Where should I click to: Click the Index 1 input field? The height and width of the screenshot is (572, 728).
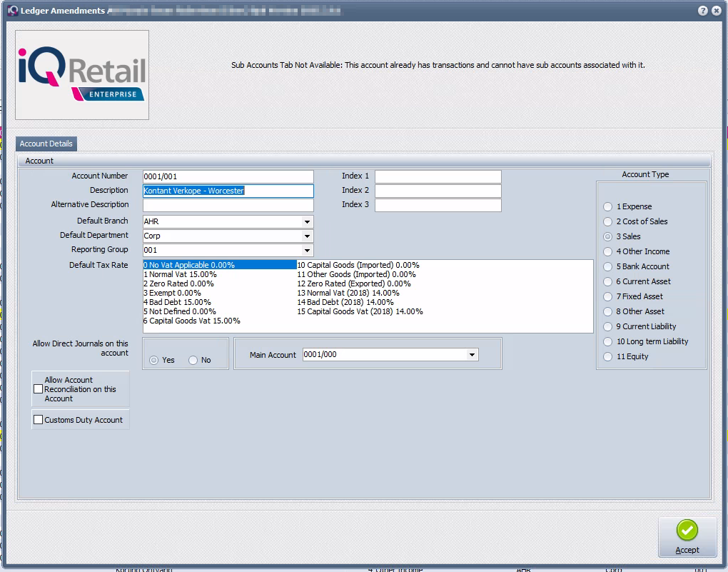438,176
